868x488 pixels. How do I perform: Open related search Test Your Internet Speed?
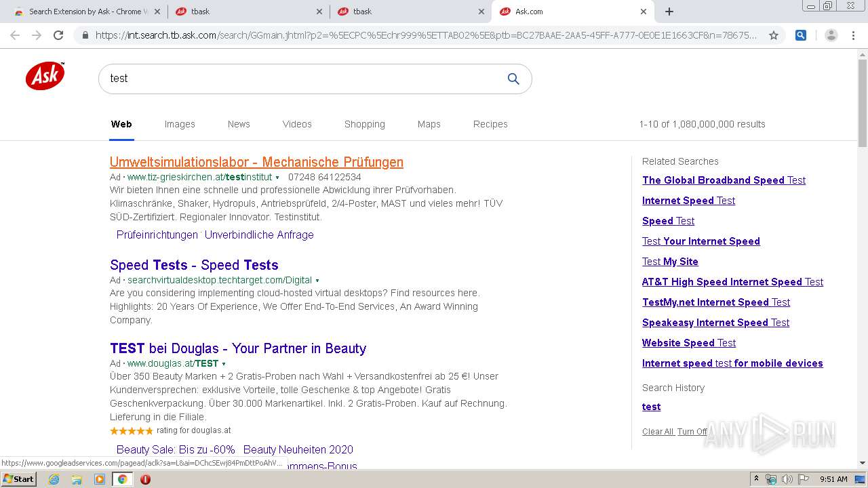(701, 241)
